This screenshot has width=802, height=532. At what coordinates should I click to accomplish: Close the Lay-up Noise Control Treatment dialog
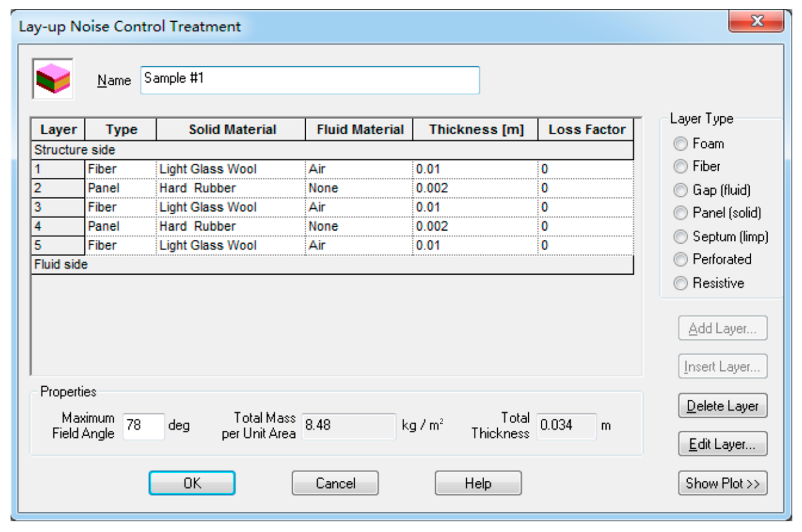[x=756, y=21]
